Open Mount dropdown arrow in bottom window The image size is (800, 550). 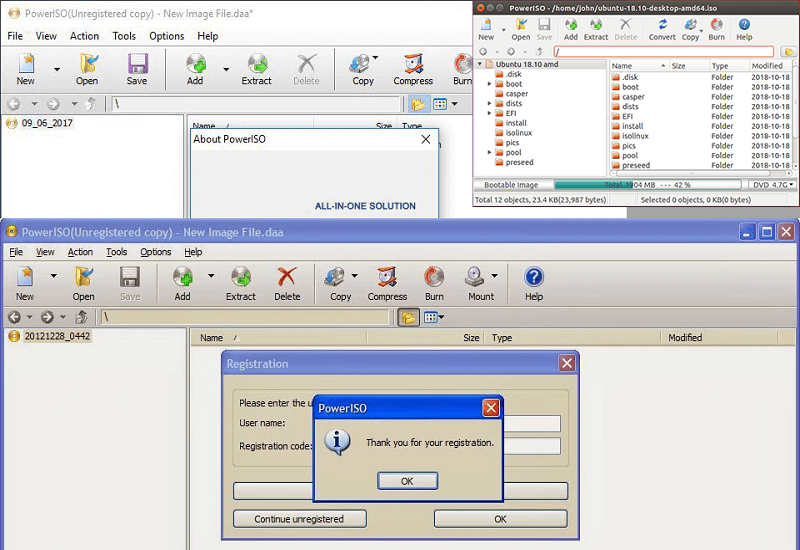tap(494, 276)
